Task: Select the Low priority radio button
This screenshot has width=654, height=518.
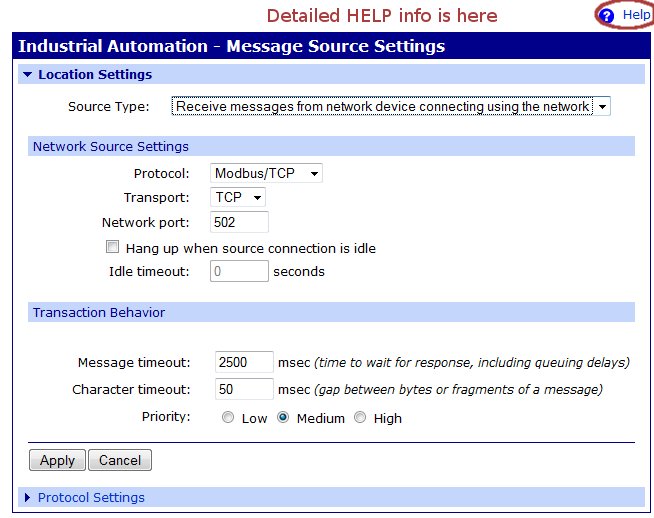Action: (229, 418)
